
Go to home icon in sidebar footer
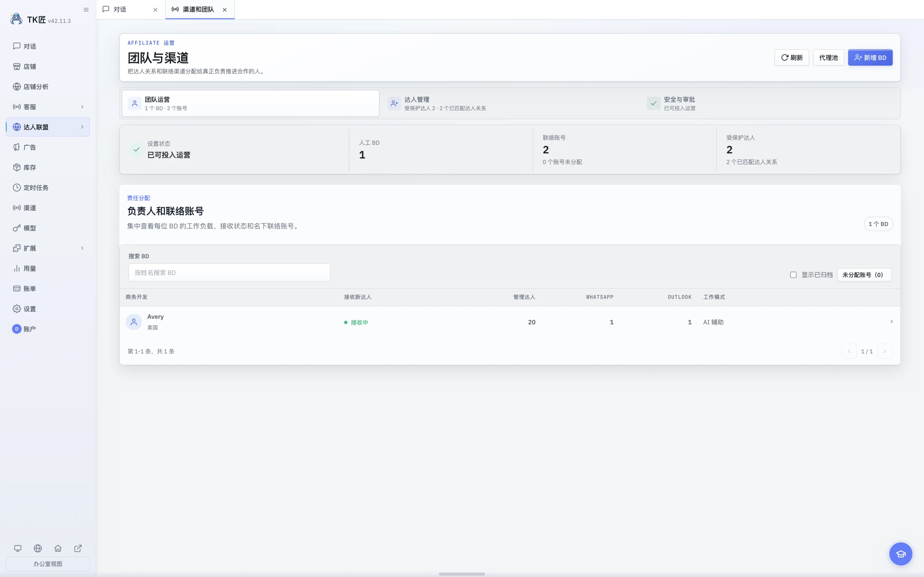pyautogui.click(x=58, y=549)
